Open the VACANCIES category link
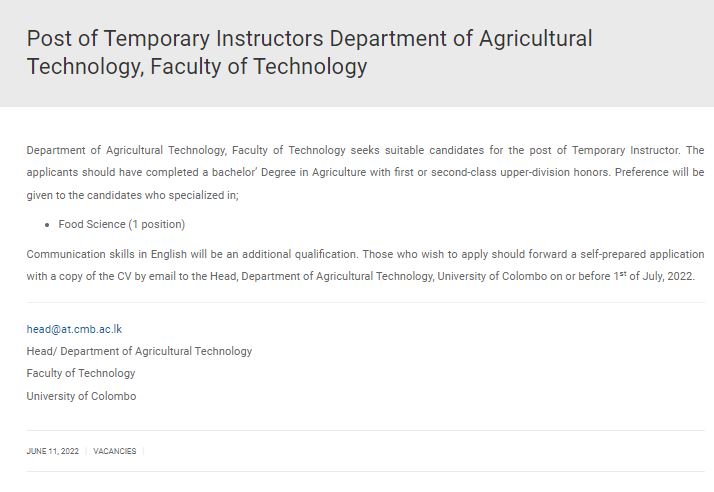Image resolution: width=714 pixels, height=492 pixels. pos(115,451)
